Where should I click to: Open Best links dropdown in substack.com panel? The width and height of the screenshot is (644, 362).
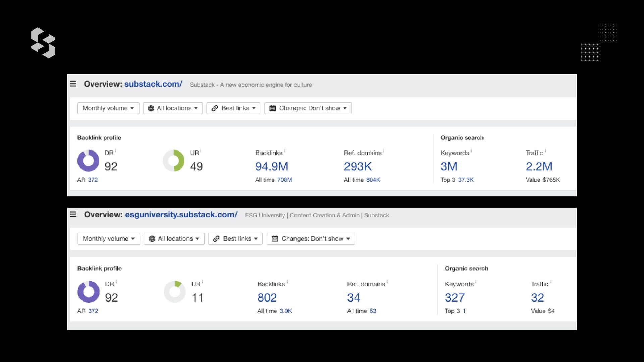click(233, 108)
